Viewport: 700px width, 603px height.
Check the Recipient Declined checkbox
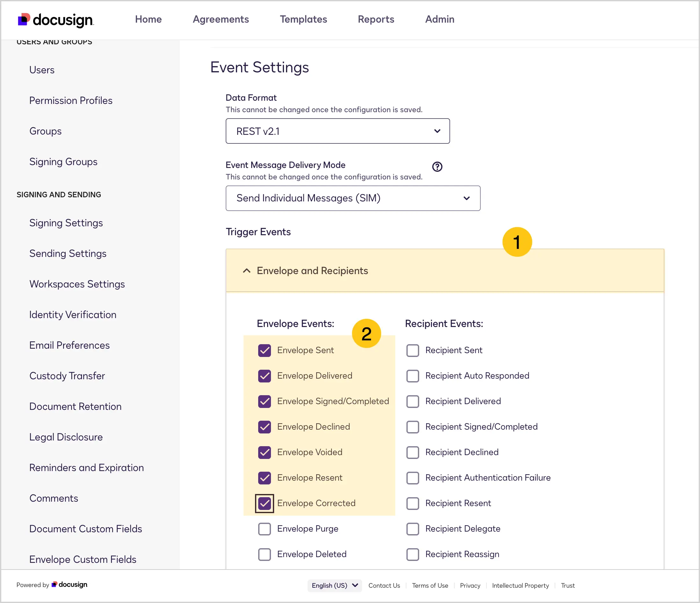point(412,452)
